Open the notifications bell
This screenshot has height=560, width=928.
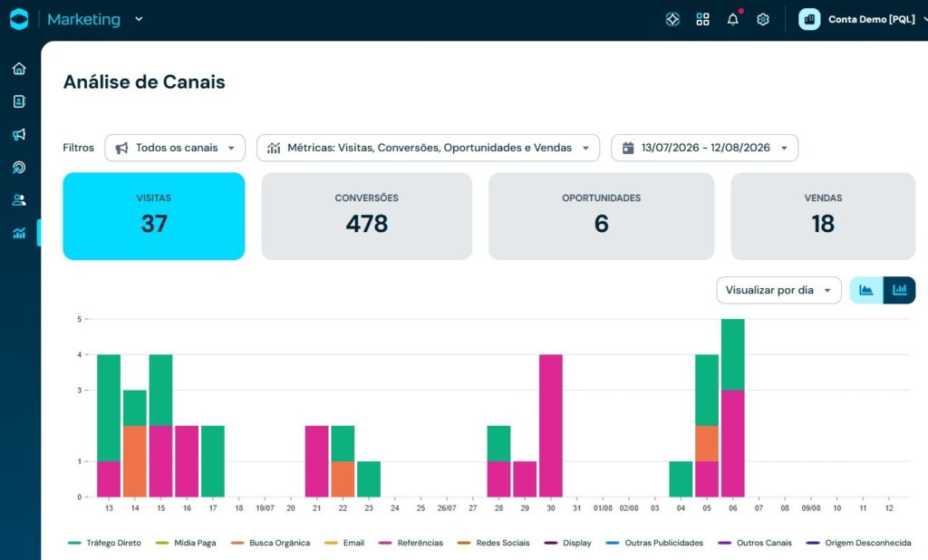coord(732,19)
